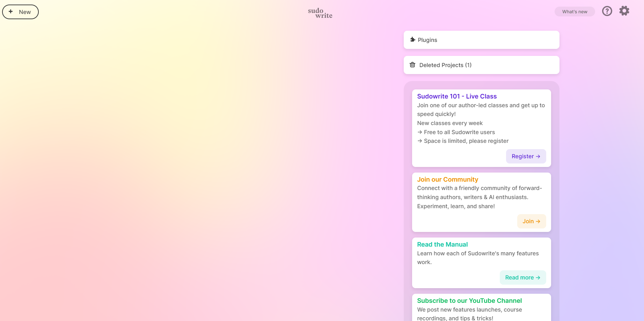Click the New project button
This screenshot has width=644, height=321.
pyautogui.click(x=20, y=12)
